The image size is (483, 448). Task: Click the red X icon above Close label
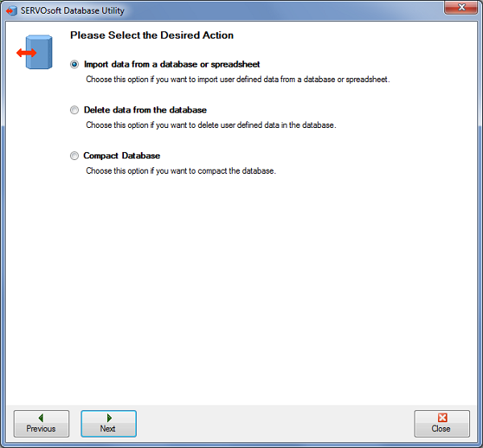442,417
